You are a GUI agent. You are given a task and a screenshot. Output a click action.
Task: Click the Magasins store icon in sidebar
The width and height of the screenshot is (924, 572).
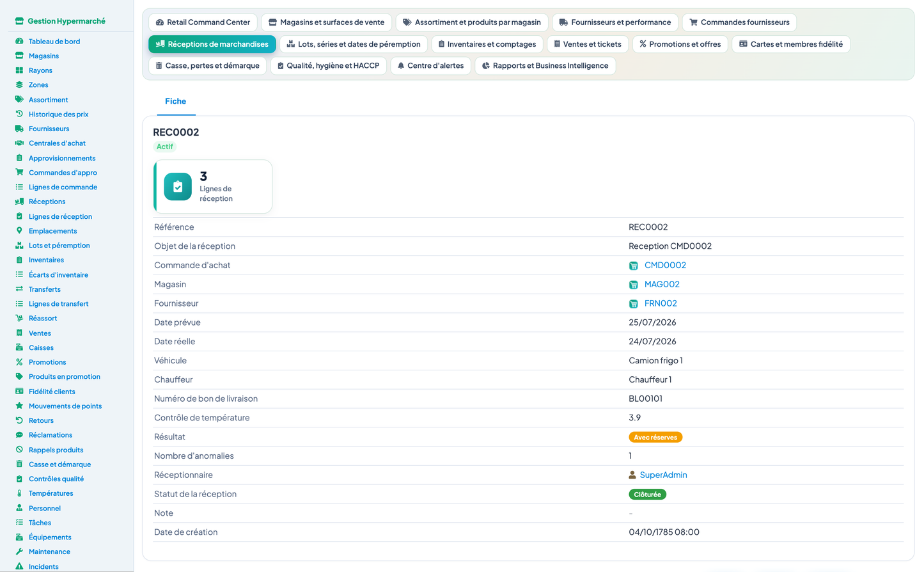click(19, 56)
